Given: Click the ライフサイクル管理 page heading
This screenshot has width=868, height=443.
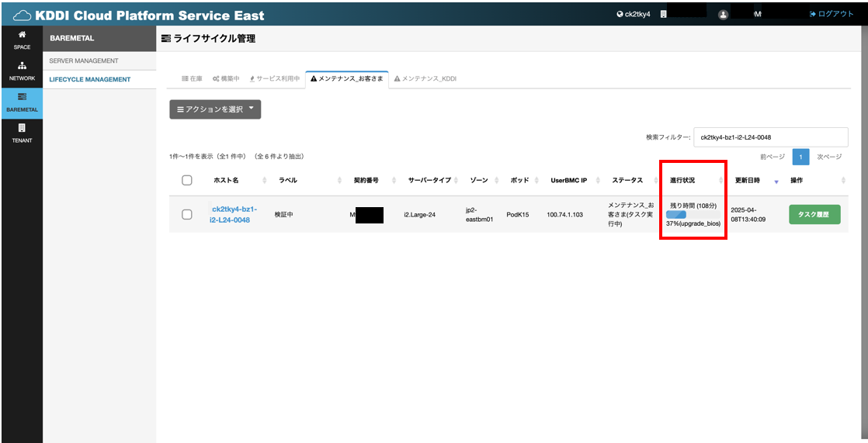Looking at the screenshot, I should (x=214, y=39).
